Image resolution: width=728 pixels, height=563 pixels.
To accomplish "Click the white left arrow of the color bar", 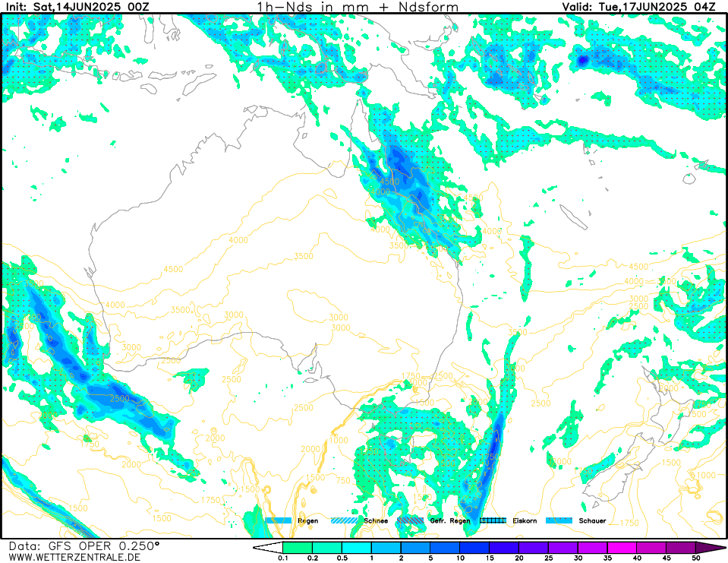I will tap(269, 548).
